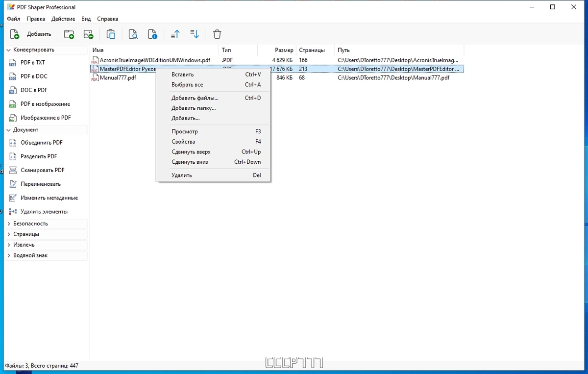The width and height of the screenshot is (588, 374).
Task: Click the paste clipboard toolbar icon
Action: click(x=111, y=34)
